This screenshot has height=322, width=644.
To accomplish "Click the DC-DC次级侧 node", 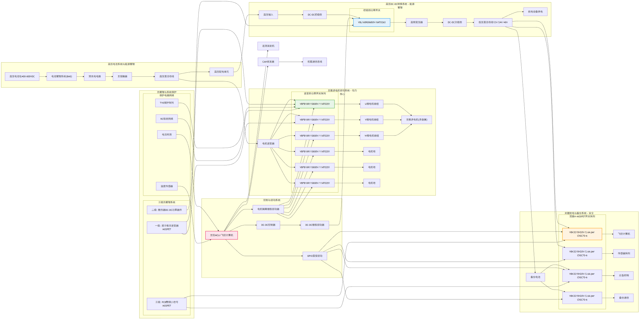I will click(x=455, y=22).
